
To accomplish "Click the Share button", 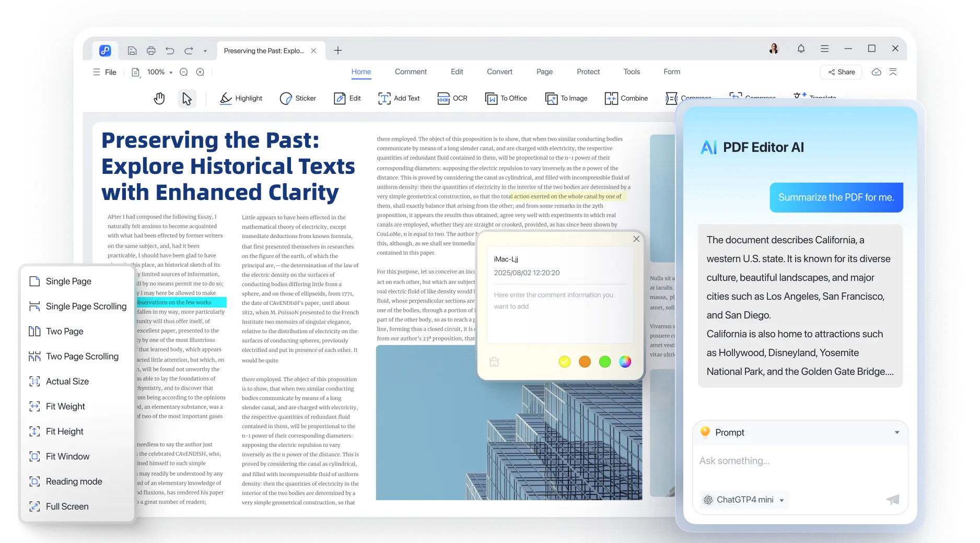I will coord(842,72).
